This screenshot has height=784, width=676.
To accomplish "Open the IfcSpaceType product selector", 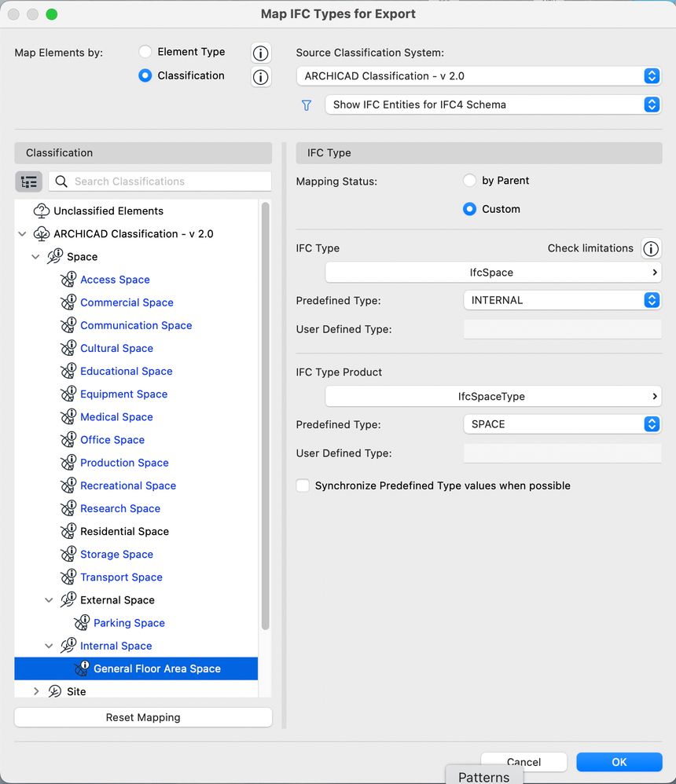I will (494, 397).
